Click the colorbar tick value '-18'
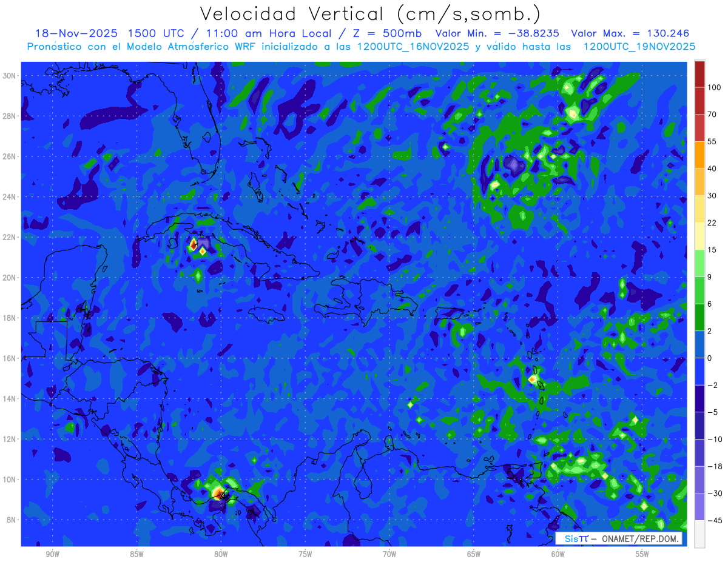The width and height of the screenshot is (728, 562). (x=715, y=466)
